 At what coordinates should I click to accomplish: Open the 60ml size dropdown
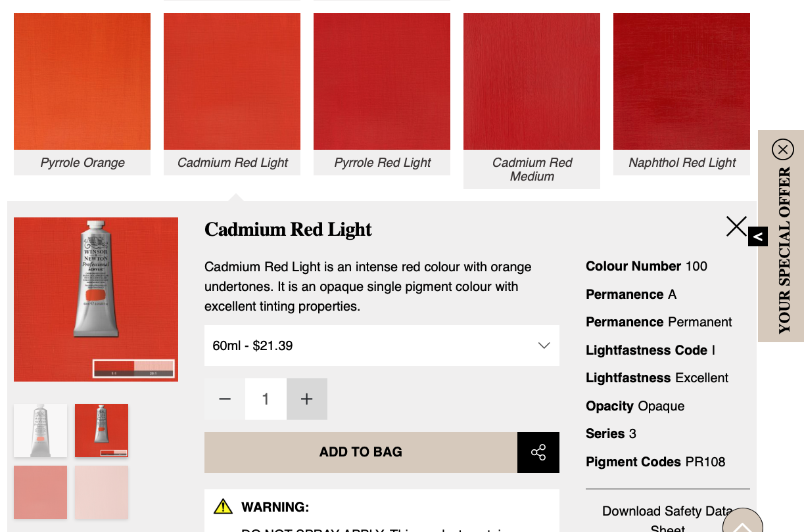click(x=381, y=345)
